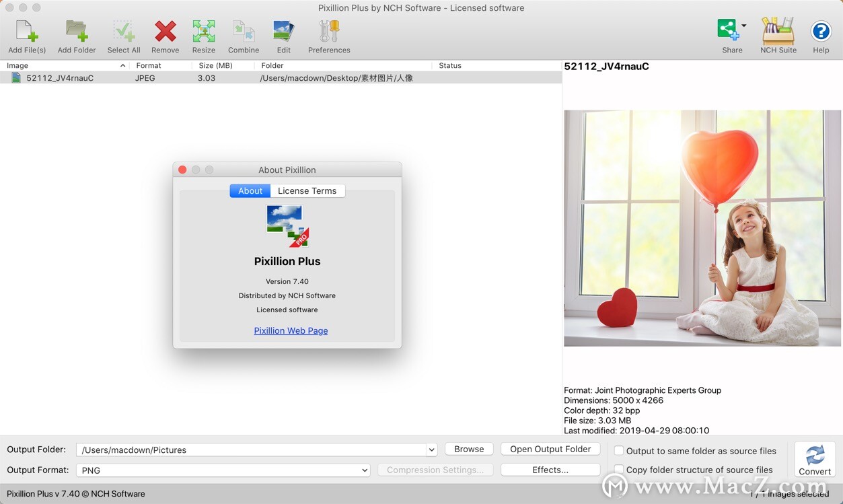Open the Edit image tool
The width and height of the screenshot is (843, 504).
[x=284, y=32]
